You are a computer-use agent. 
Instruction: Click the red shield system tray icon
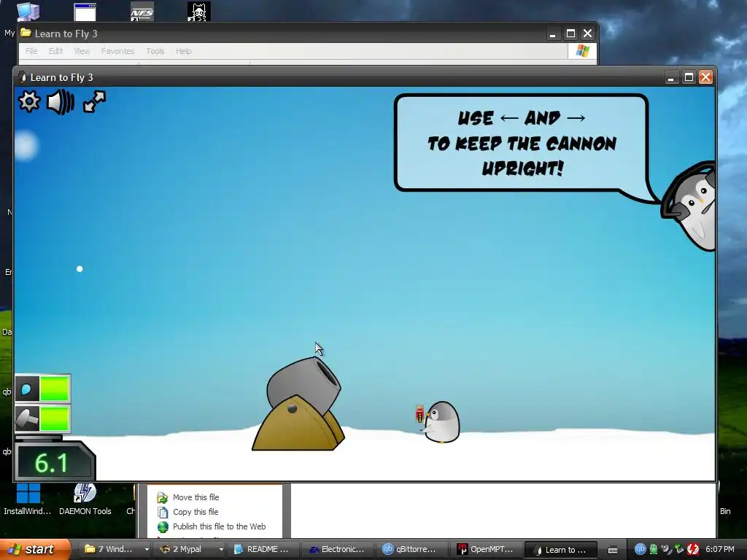point(693,549)
